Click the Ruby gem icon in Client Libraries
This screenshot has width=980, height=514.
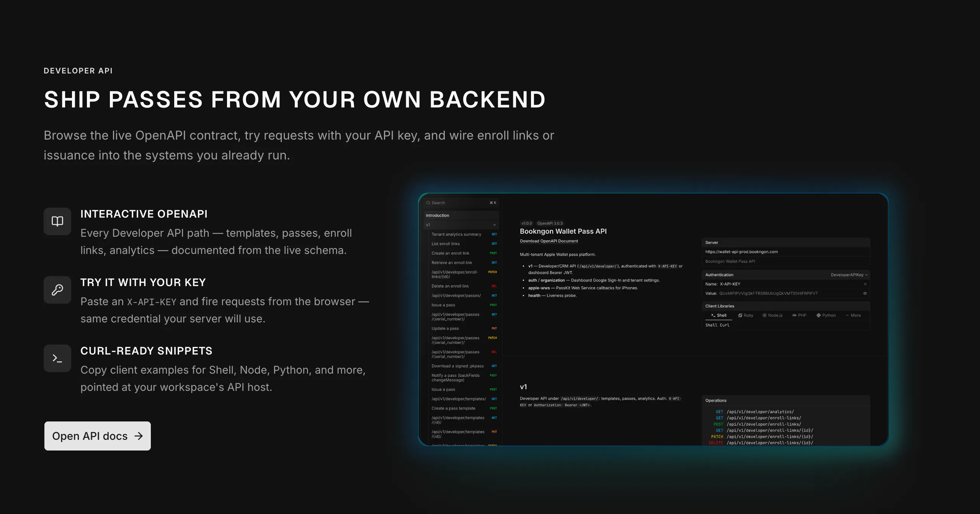click(x=740, y=315)
